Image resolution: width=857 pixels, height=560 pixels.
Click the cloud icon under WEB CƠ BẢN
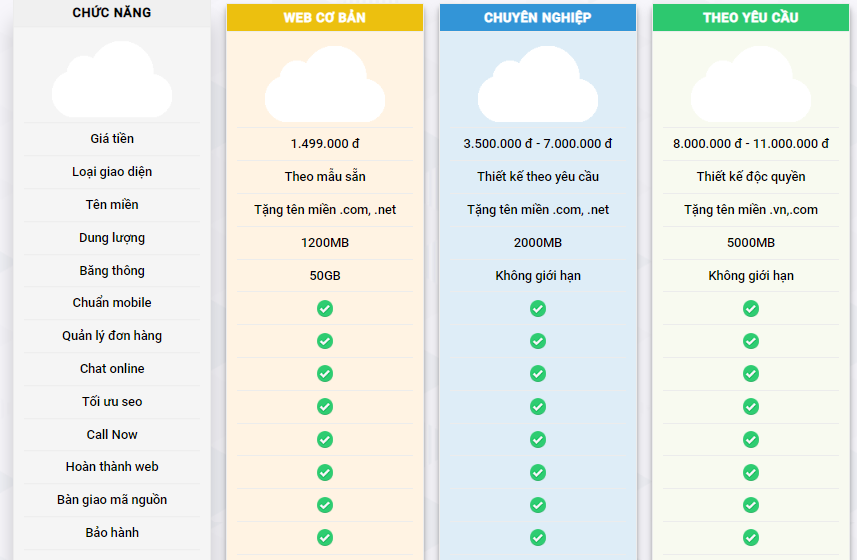(325, 88)
